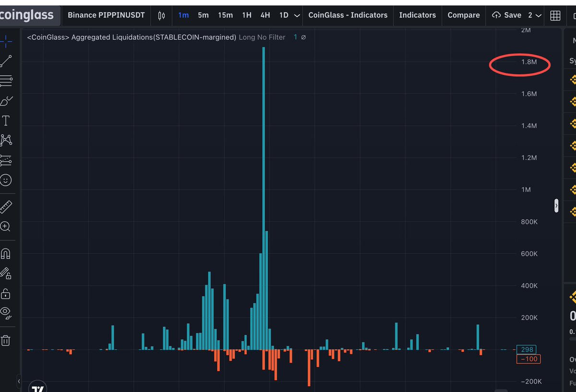The height and width of the screenshot is (392, 576).
Task: Save the chart layout
Action: [507, 15]
